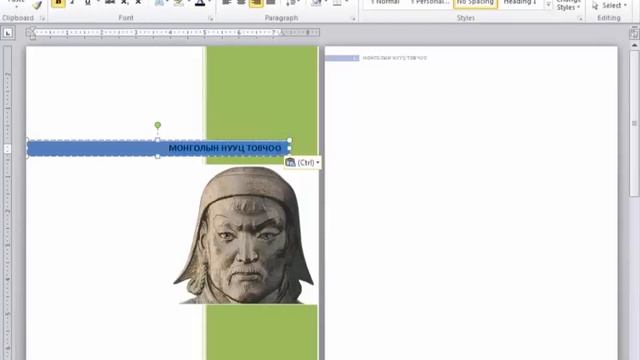Open Line and Paragraph Spacing dropdown
640x360 pixels.
click(291, 3)
